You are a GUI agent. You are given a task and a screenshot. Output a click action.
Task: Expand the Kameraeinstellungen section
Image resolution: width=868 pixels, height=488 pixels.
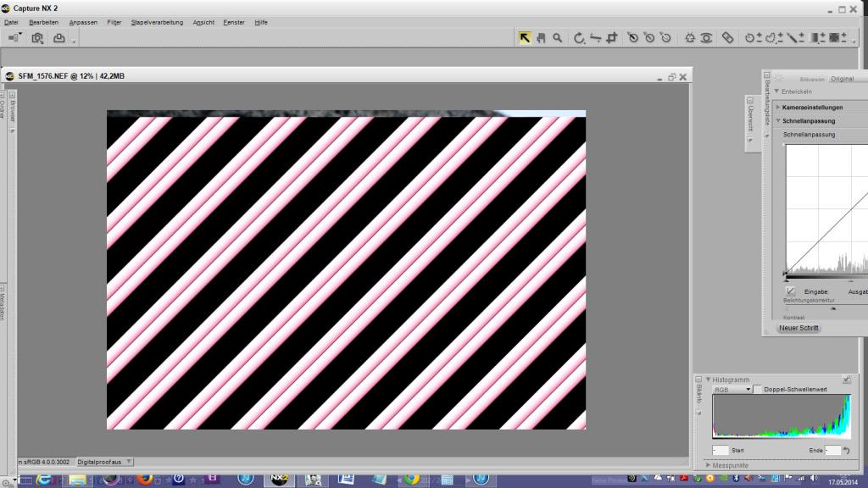[812, 108]
